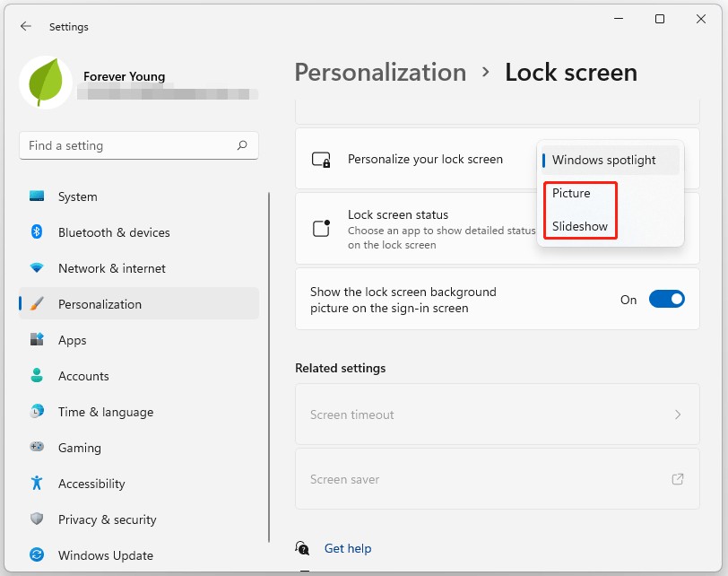Open Screen saver settings row
Image resolution: width=728 pixels, height=576 pixels.
(498, 479)
